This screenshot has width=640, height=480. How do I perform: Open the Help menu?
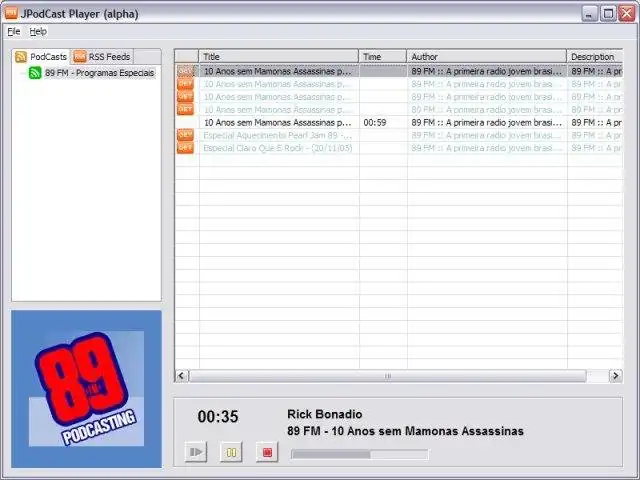coord(38,31)
